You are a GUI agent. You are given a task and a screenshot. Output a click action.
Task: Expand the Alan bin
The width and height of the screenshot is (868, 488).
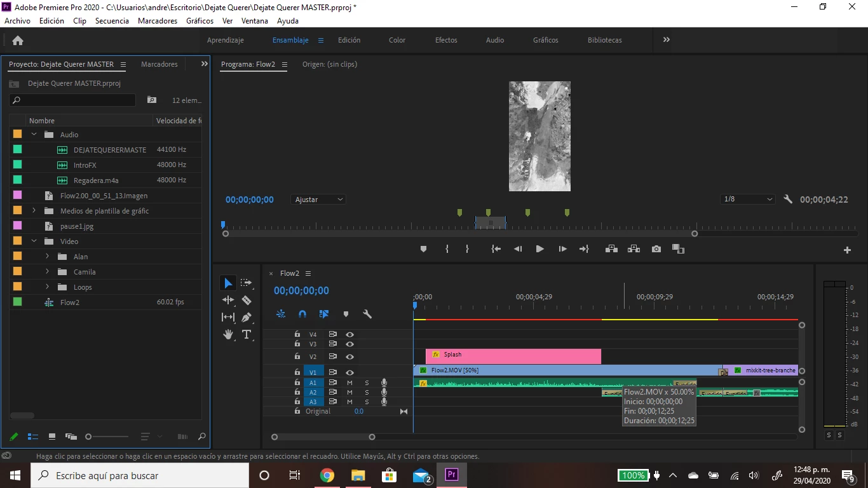pyautogui.click(x=47, y=256)
